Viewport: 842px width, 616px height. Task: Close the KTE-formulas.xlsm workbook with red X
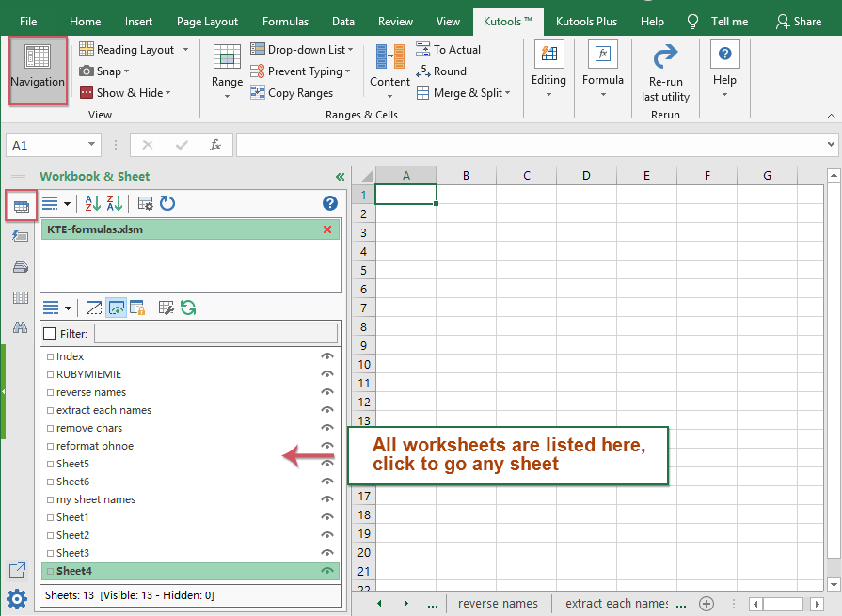tap(327, 229)
